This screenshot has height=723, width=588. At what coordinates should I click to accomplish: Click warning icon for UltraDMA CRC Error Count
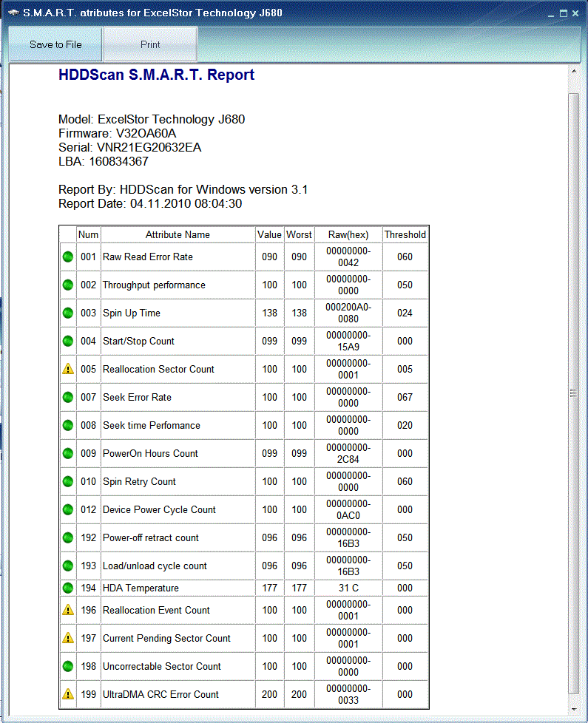pyautogui.click(x=68, y=694)
